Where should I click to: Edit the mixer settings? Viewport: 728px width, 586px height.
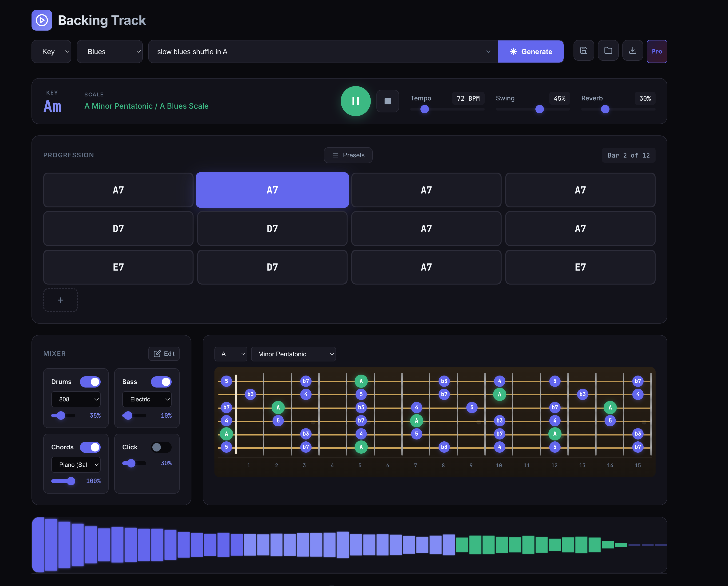pyautogui.click(x=164, y=354)
